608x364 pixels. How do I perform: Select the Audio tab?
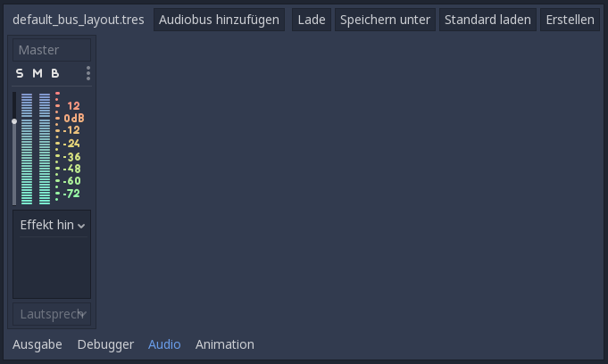click(x=164, y=344)
